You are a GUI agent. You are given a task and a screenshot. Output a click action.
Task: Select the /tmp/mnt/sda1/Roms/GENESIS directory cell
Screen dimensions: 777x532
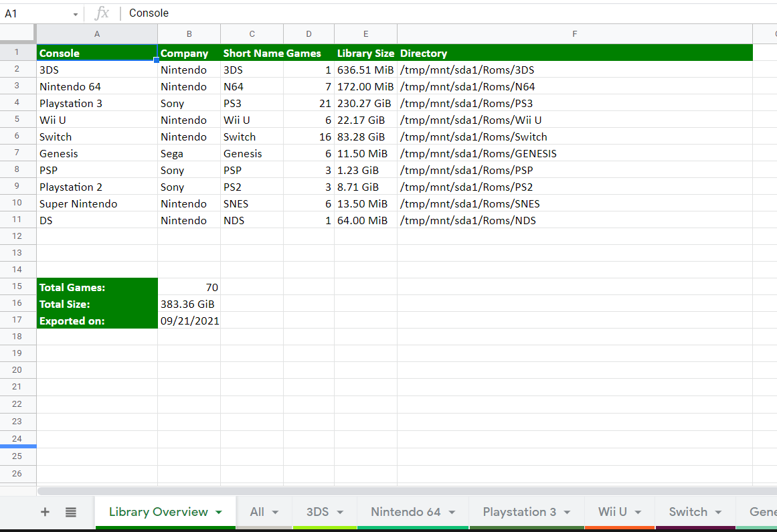[575, 153]
